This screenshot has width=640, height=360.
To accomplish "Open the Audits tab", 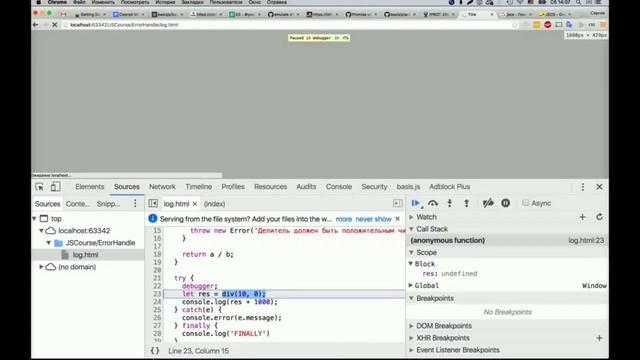I will point(306,187).
